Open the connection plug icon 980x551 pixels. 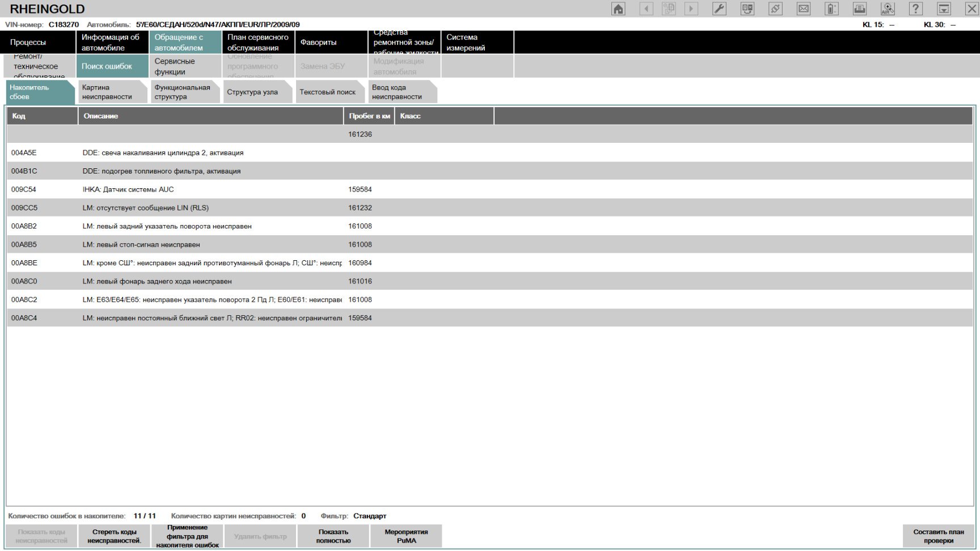tap(775, 9)
